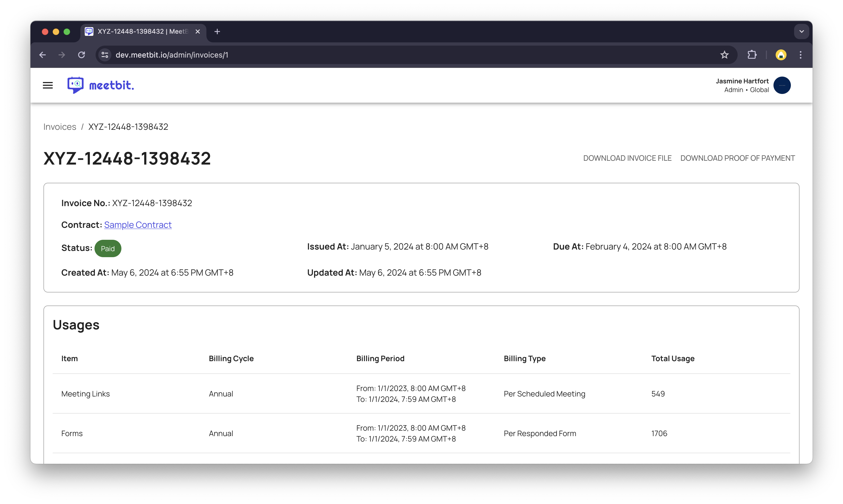Expand the tab search dropdown arrow
This screenshot has height=504, width=843.
click(801, 31)
